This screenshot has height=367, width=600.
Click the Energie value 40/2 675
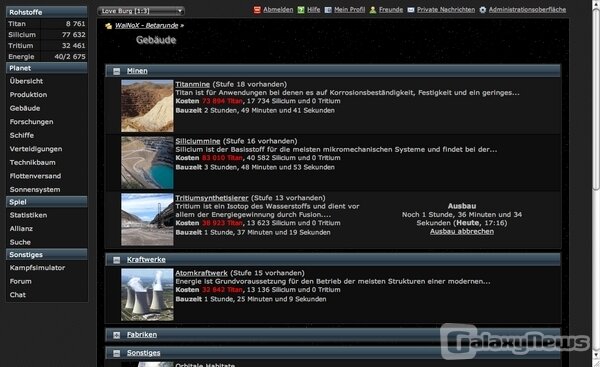coord(70,57)
